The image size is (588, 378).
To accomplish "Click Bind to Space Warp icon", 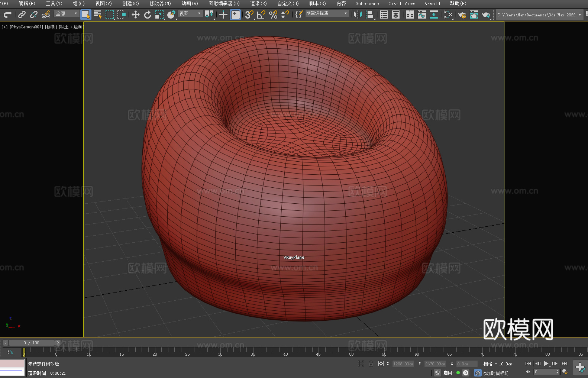I will 46,14.
